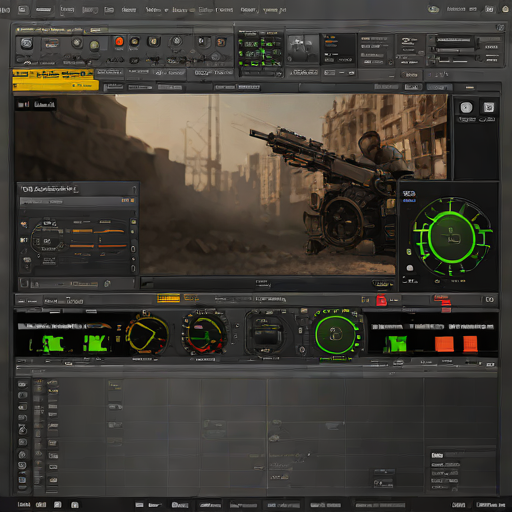Toggle the right orange square indicator
512x512 pixels.
pyautogui.click(x=470, y=344)
